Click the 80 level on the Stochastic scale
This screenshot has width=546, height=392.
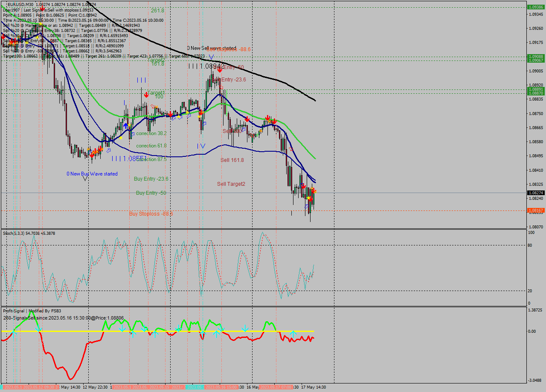(x=531, y=245)
